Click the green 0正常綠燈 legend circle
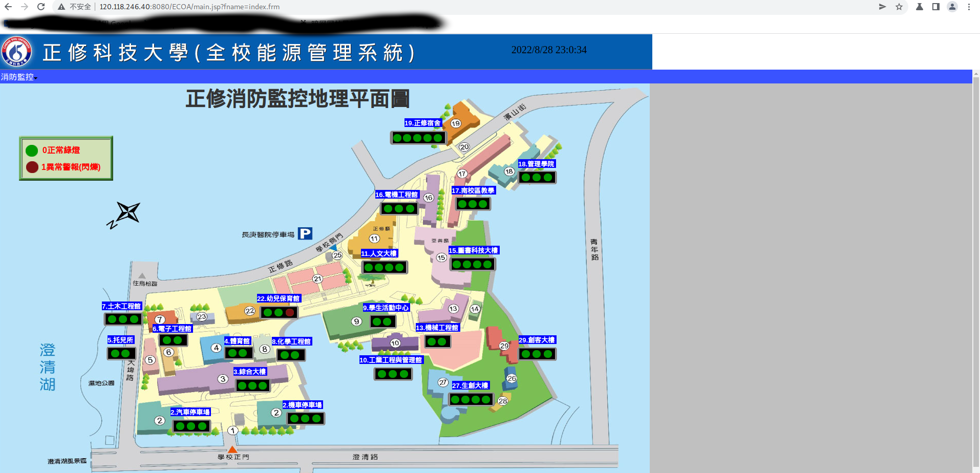The image size is (980, 473). (x=32, y=150)
